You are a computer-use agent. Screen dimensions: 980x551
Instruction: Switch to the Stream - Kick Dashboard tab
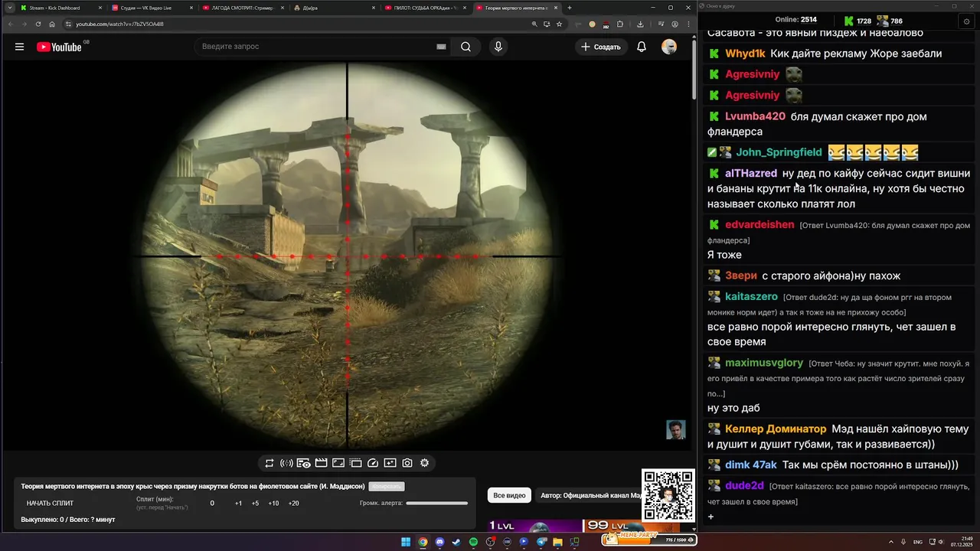pos(60,8)
